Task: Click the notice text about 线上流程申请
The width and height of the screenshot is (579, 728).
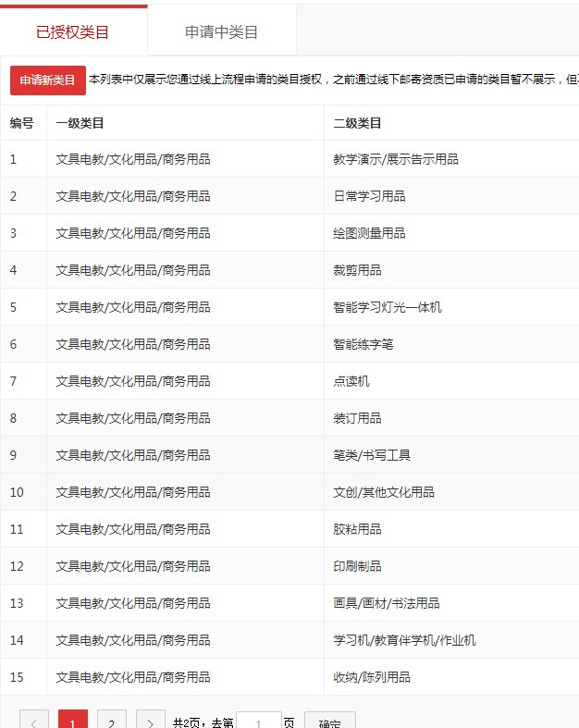Action: point(333,80)
